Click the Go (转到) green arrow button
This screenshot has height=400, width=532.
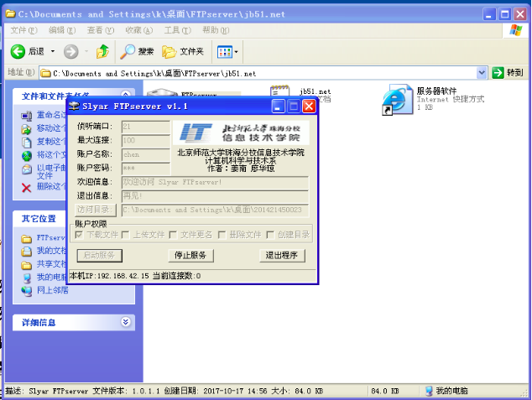pyautogui.click(x=498, y=73)
